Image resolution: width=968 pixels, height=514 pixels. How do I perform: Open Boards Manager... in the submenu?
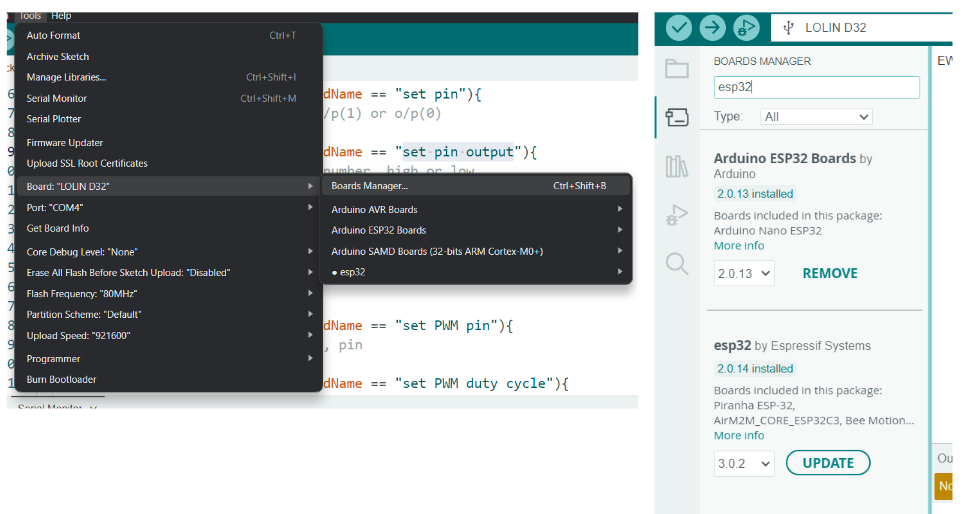point(475,186)
